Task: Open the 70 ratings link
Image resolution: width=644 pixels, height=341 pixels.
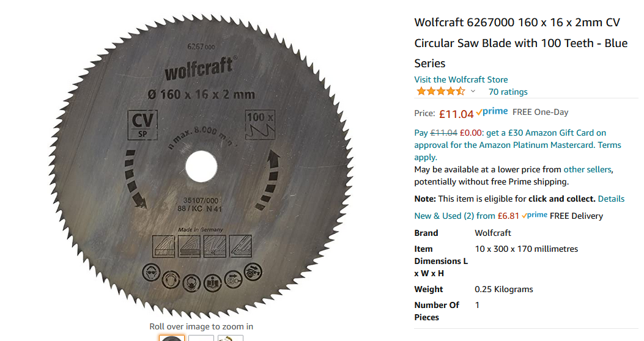Action: click(x=508, y=92)
